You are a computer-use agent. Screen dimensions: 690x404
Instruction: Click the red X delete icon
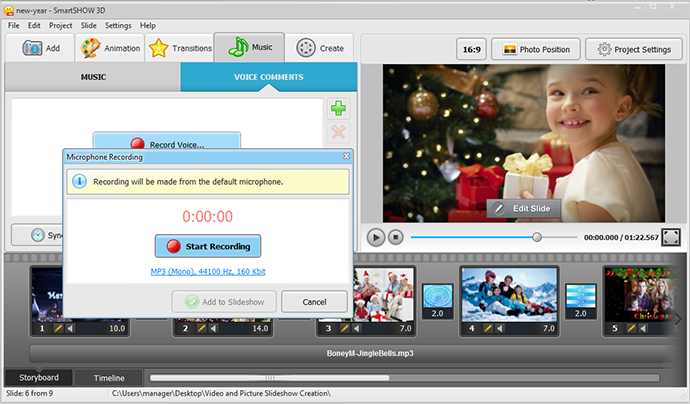pos(338,132)
